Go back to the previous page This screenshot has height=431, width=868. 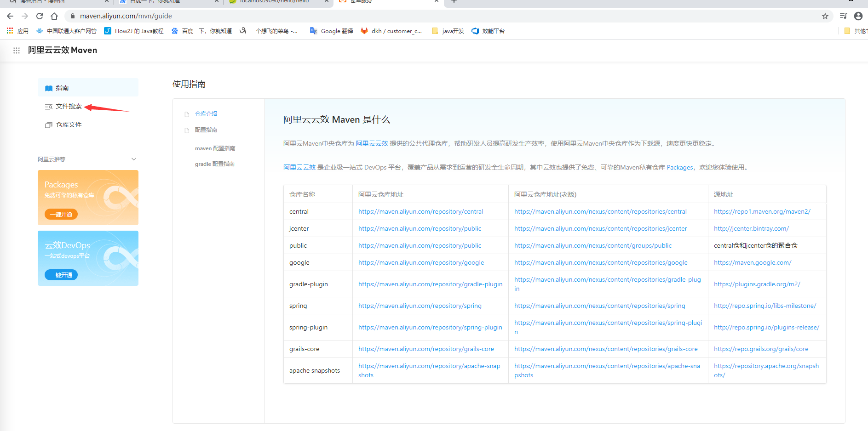click(x=10, y=16)
